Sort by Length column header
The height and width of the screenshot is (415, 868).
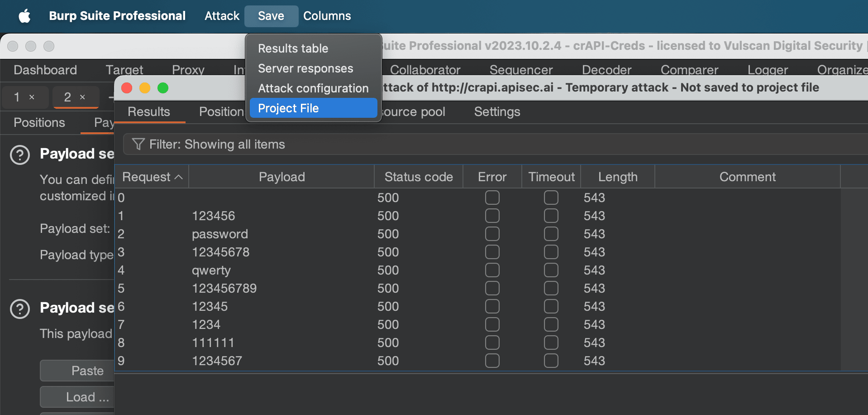tap(618, 177)
